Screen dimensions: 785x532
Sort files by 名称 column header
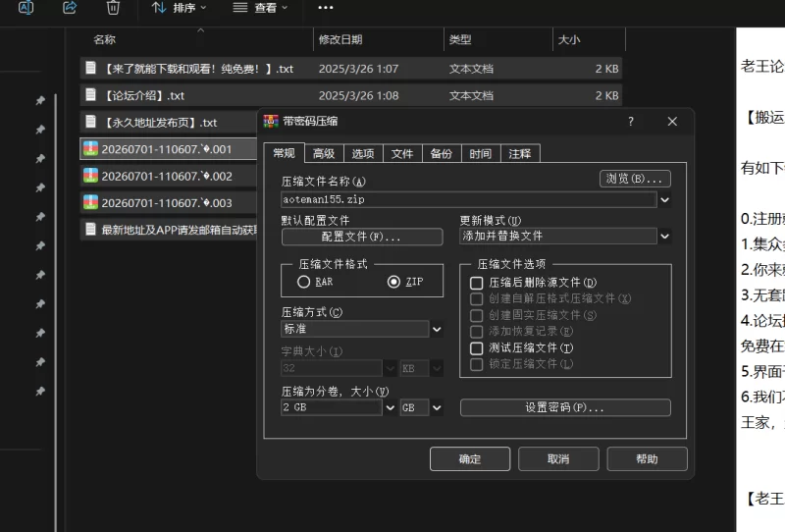104,39
